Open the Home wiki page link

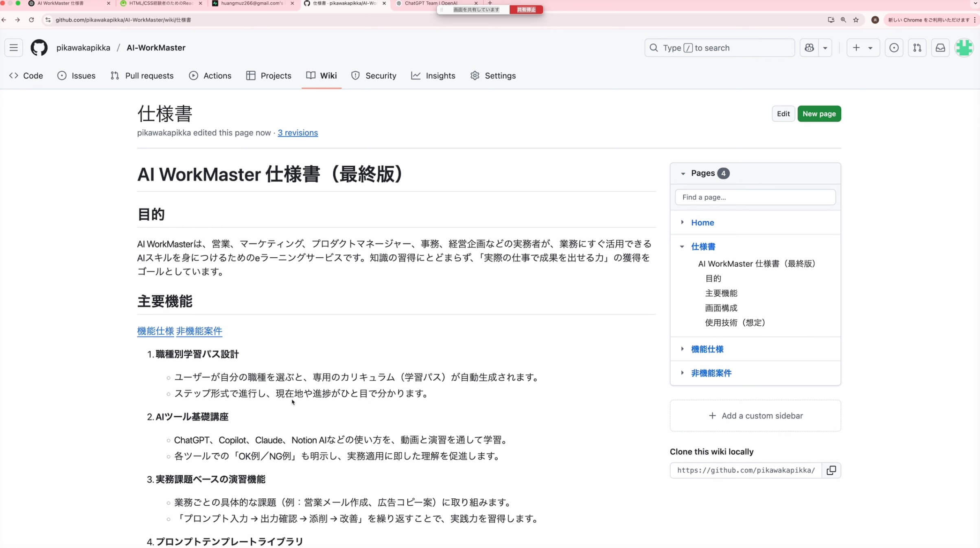[702, 223]
